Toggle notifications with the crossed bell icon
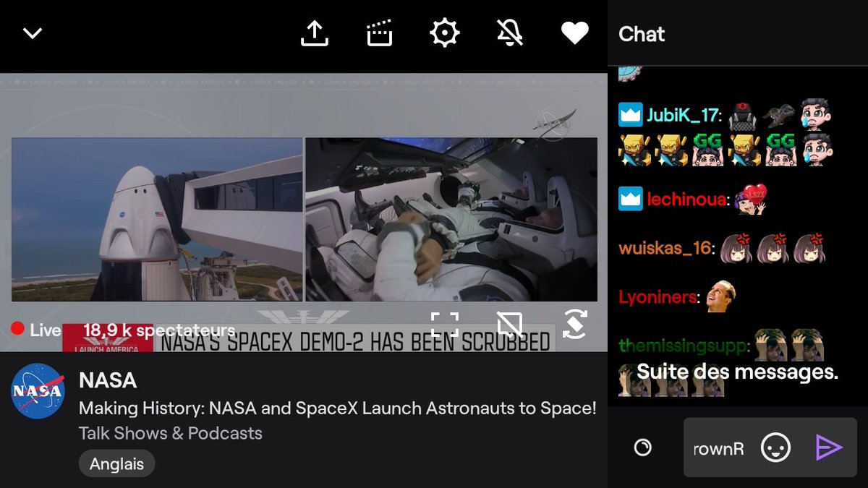868x488 pixels. click(x=510, y=33)
